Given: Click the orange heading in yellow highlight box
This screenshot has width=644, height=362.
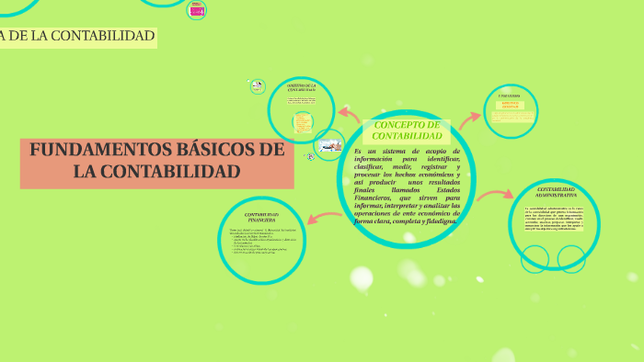Looking at the screenshot, I should click(x=510, y=106).
